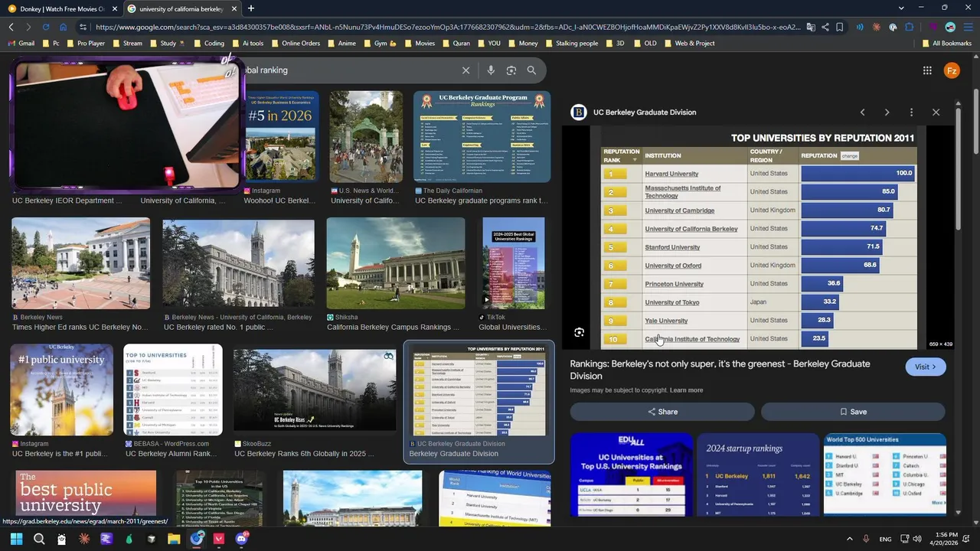Visit the Berkeley Graduate Division page
Image resolution: width=980 pixels, height=551 pixels.
(x=926, y=367)
